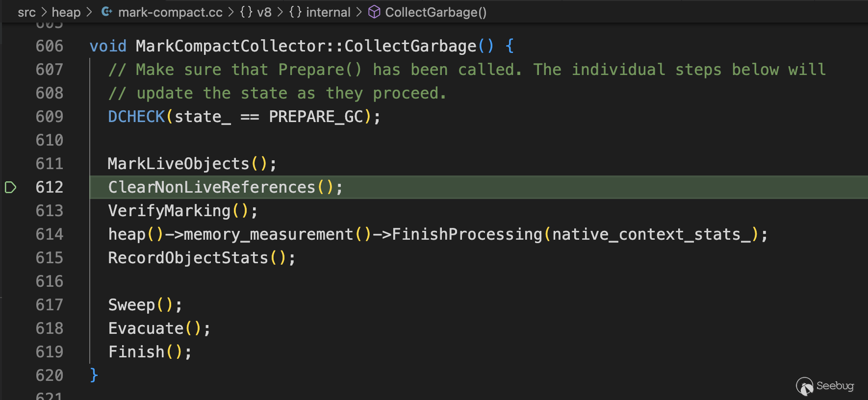This screenshot has height=400, width=868.
Task: Click the MarkLiveObjects function call
Action: [x=179, y=164]
